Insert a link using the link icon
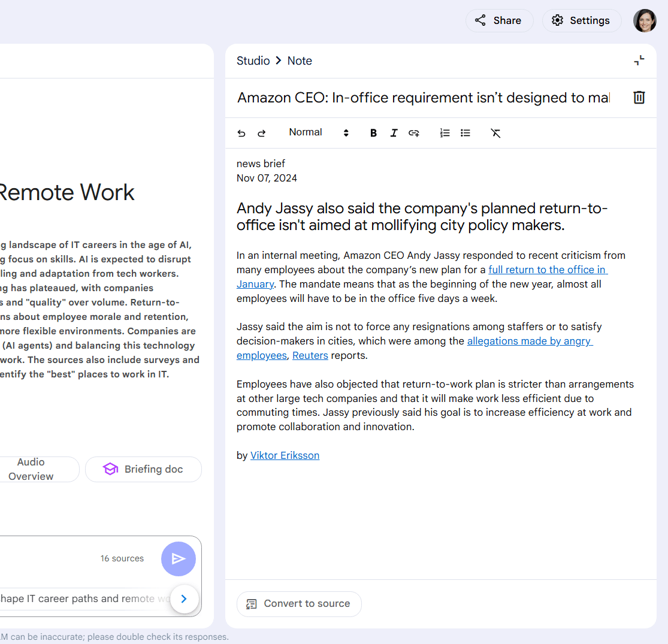 click(414, 133)
